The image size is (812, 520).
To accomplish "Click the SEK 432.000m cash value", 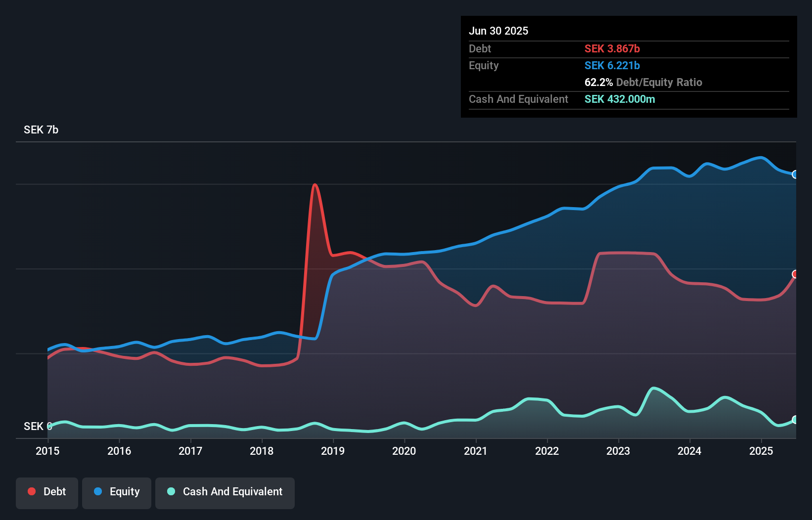I will coord(620,99).
